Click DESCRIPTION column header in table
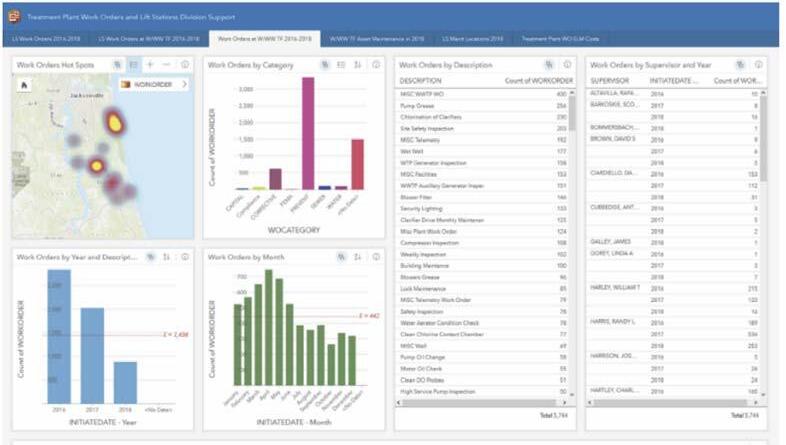This screenshot has width=786, height=445. pos(421,81)
